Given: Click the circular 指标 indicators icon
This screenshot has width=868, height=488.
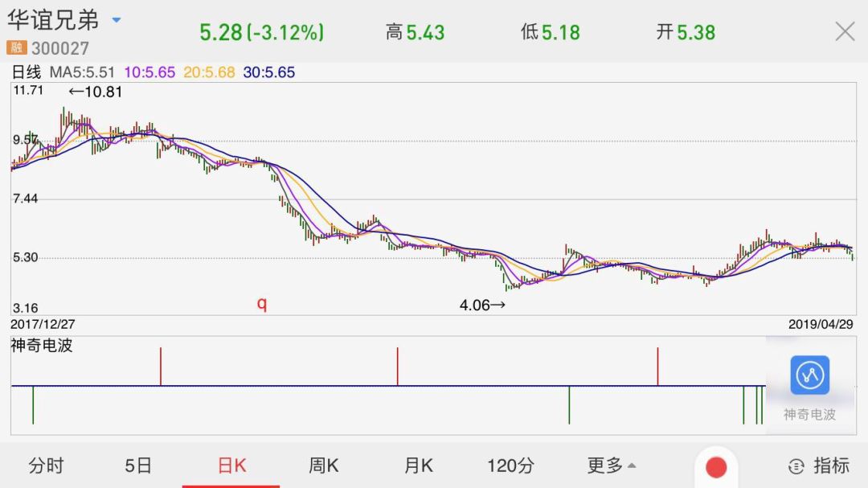Looking at the screenshot, I should tap(796, 465).
